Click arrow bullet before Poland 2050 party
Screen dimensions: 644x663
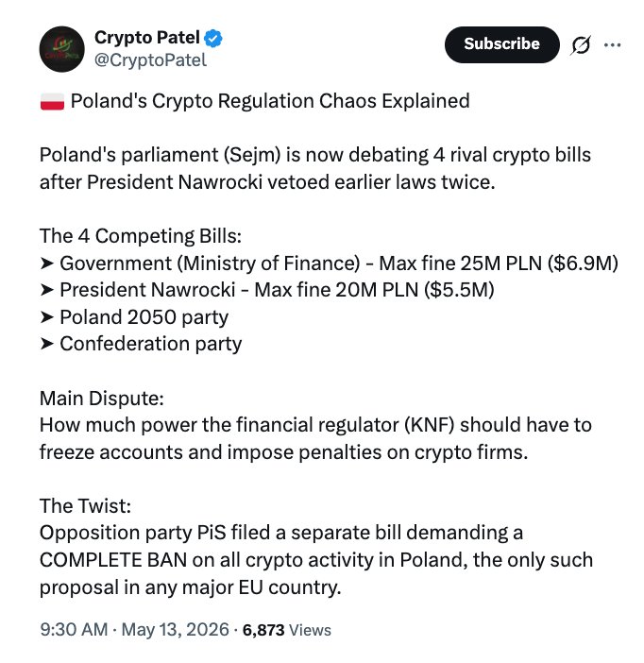tap(47, 317)
